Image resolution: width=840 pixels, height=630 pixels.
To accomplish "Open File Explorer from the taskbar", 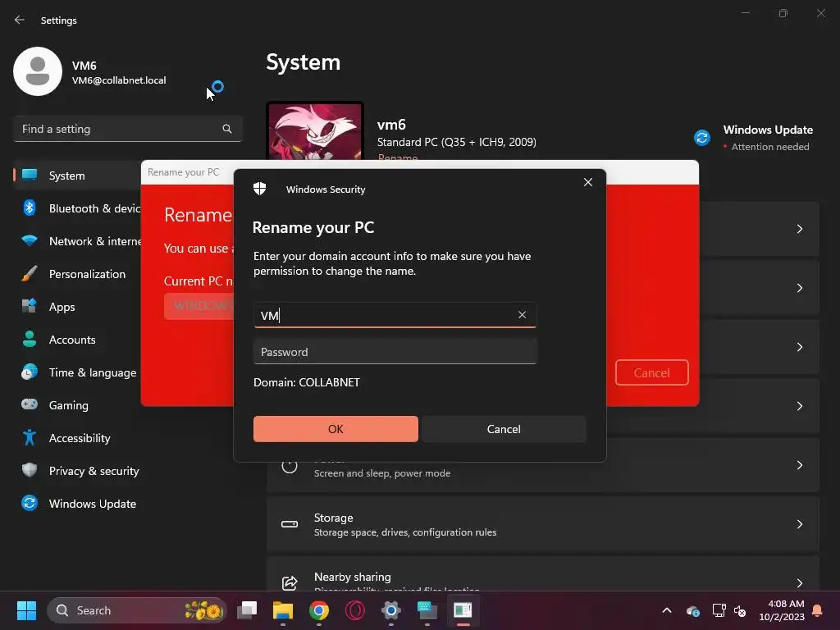I will click(283, 610).
